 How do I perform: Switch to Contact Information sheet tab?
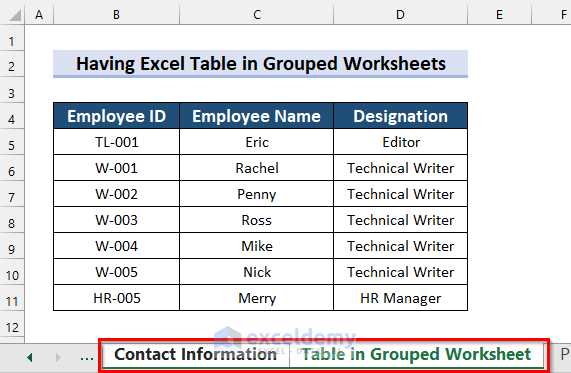[196, 354]
